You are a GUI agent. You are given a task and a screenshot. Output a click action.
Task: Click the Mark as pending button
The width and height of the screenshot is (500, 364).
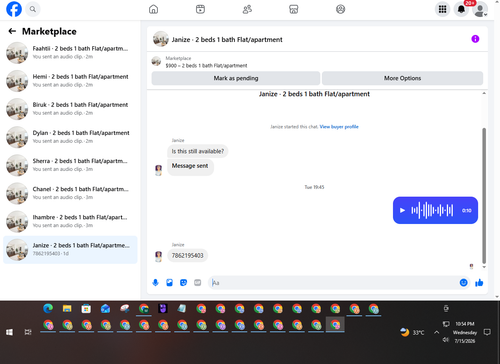pyautogui.click(x=236, y=78)
